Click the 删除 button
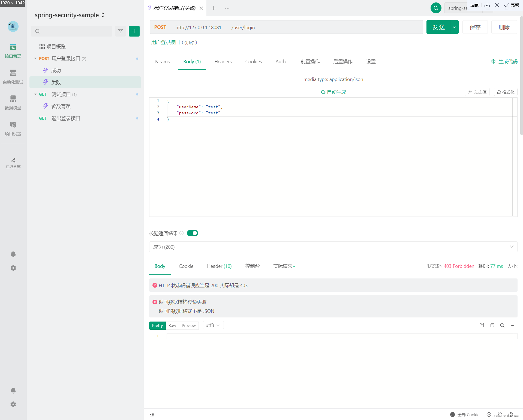The width and height of the screenshot is (523, 420). (x=504, y=27)
